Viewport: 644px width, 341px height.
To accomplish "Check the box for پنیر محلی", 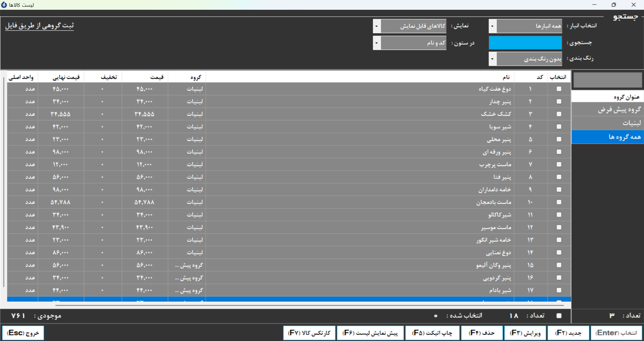I will [x=559, y=139].
